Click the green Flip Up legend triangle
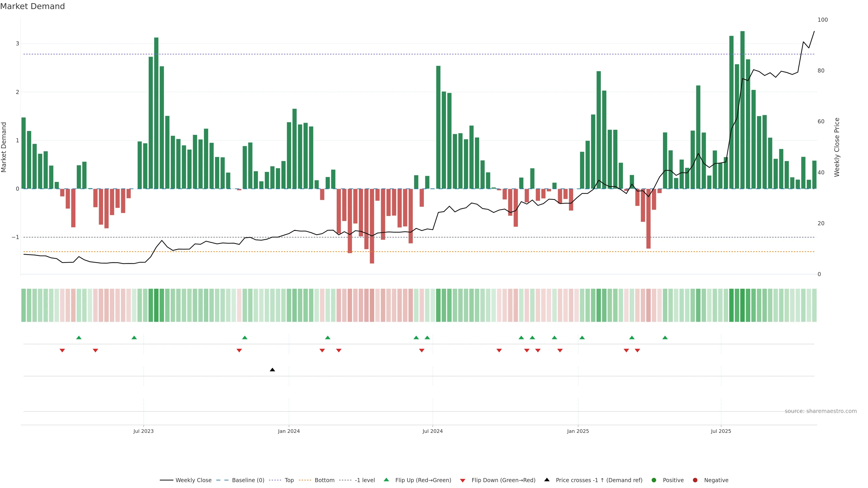 (386, 480)
